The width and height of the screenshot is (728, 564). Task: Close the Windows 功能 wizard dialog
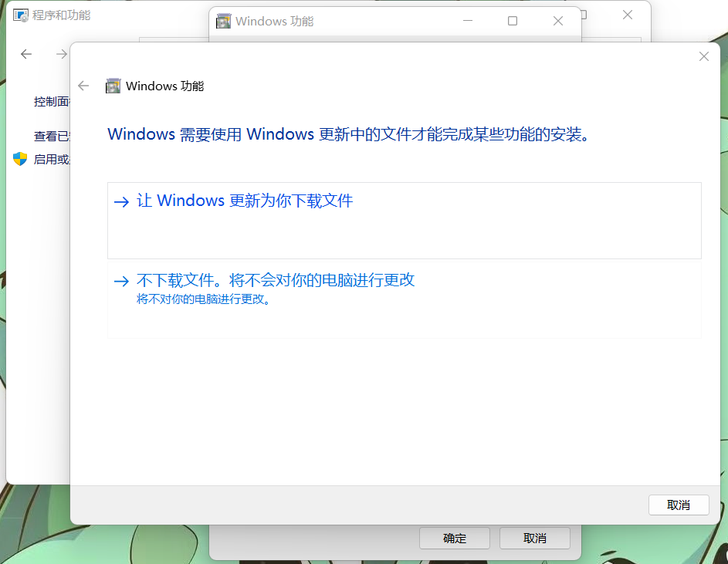703,56
